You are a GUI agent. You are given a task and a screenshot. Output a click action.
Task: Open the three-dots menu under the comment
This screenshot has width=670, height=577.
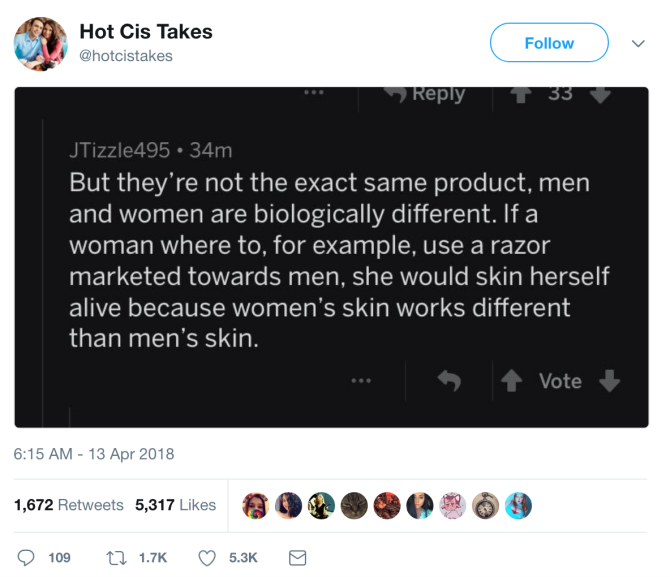click(361, 380)
